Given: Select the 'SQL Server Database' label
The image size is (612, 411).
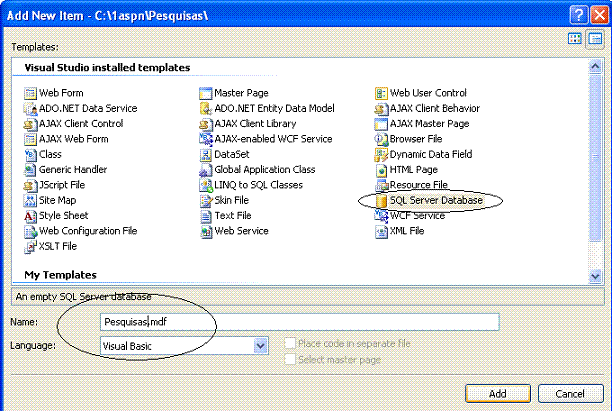Looking at the screenshot, I should click(x=436, y=200).
